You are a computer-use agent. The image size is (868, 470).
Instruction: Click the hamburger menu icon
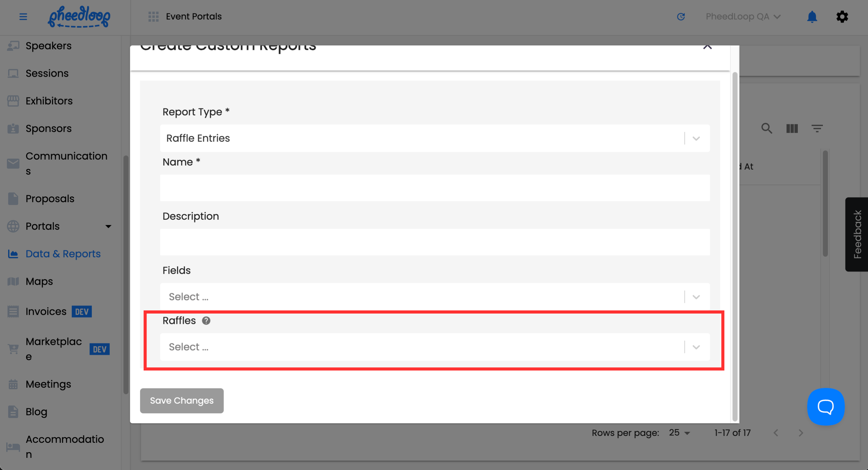[x=23, y=17]
